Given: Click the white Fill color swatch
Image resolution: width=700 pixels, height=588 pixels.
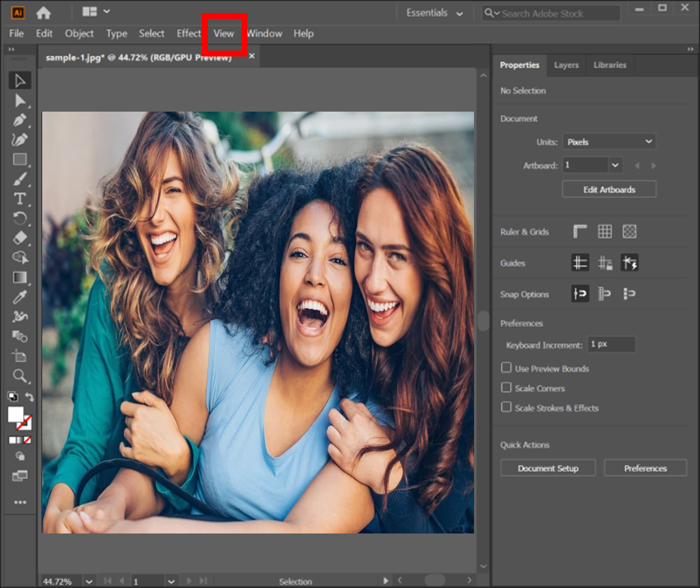Looking at the screenshot, I should [16, 415].
